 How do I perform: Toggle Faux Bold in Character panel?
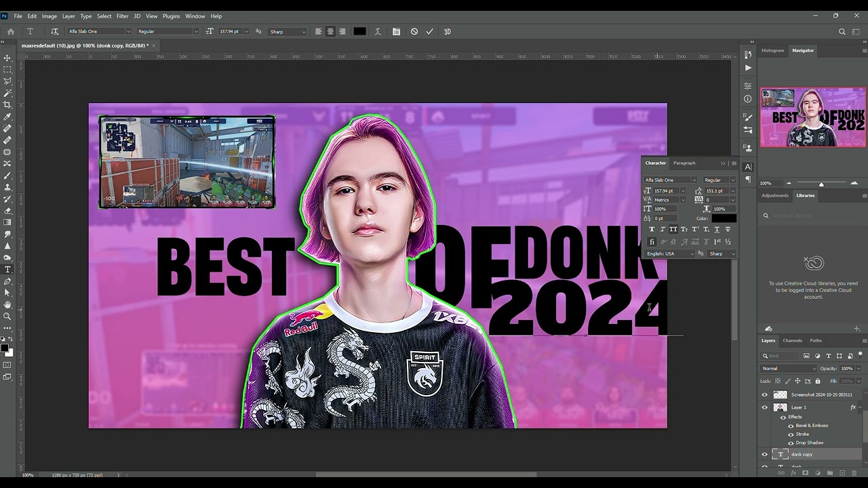[652, 229]
